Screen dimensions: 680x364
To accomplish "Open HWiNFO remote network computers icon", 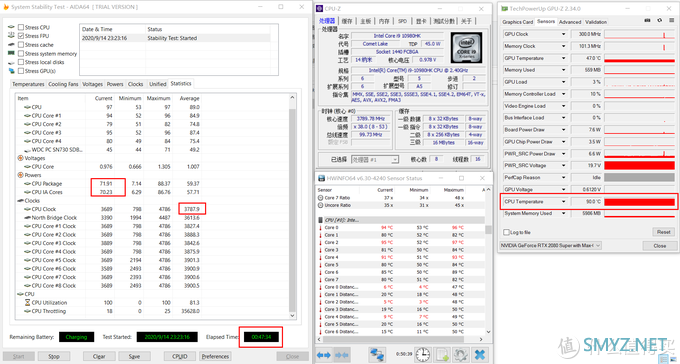I will pyautogui.click(x=377, y=355).
